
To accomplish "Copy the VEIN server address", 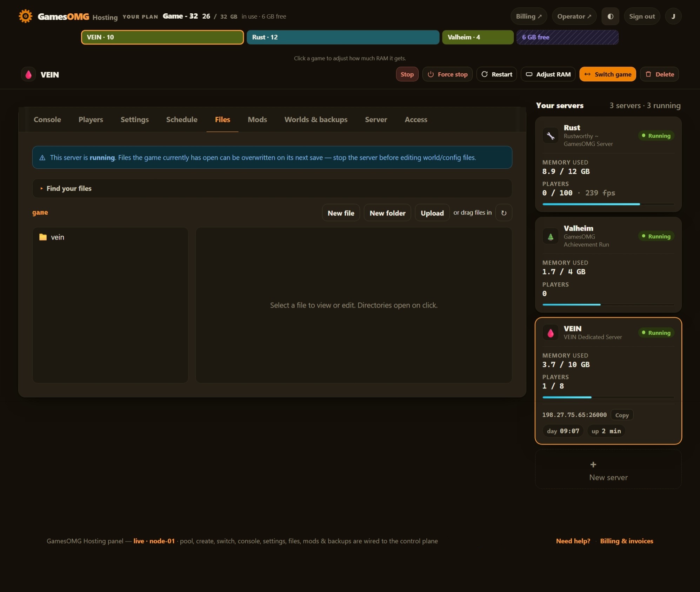I will pyautogui.click(x=622, y=415).
